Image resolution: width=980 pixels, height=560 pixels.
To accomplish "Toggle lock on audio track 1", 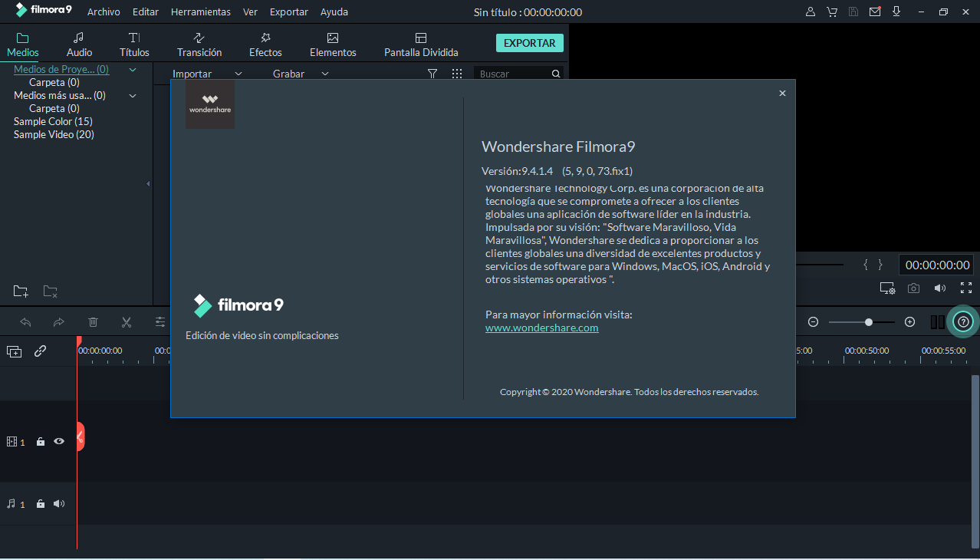I will click(41, 504).
